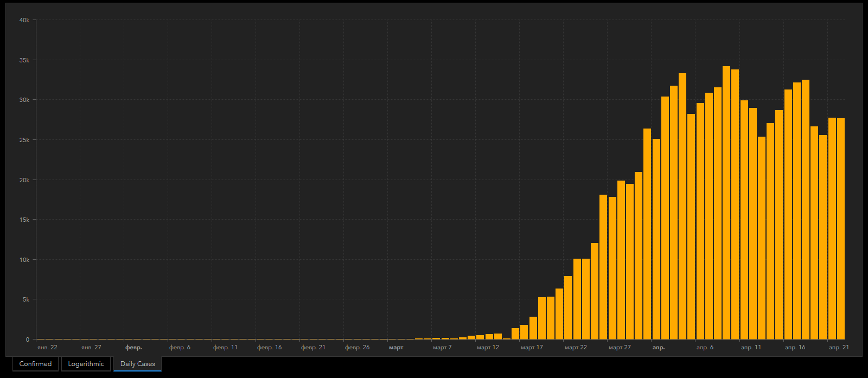The height and width of the screenshot is (378, 868).
Task: Click the 15k y-axis label
Action: click(x=24, y=220)
